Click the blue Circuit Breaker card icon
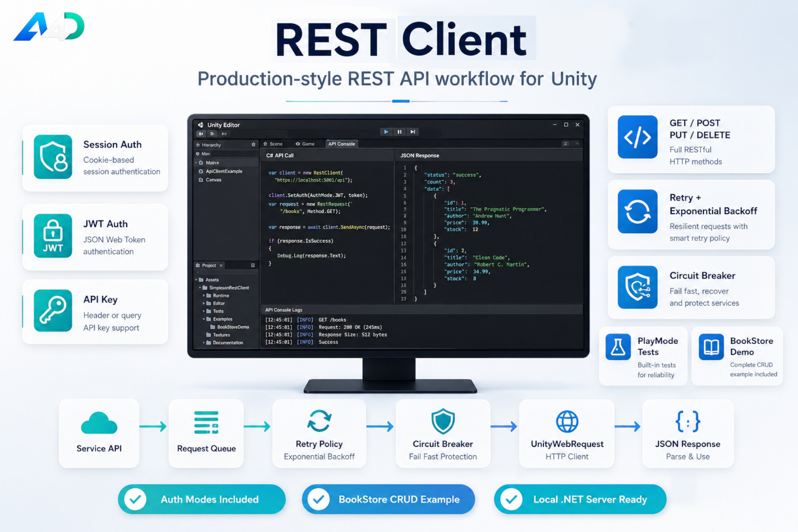 [638, 287]
